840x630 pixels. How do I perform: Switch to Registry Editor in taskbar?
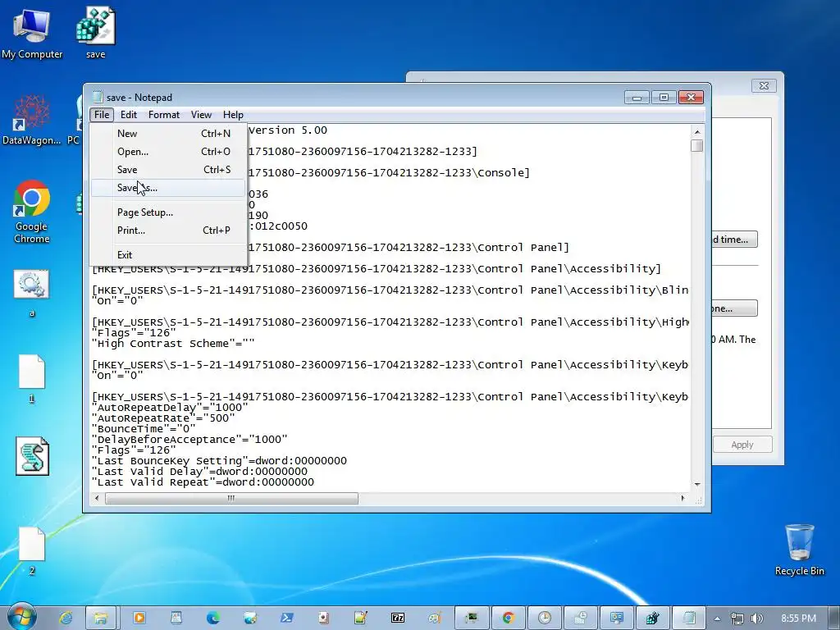[652, 619]
